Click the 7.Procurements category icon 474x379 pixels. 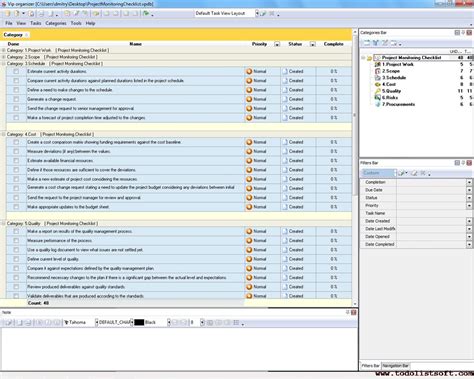pyautogui.click(x=377, y=104)
